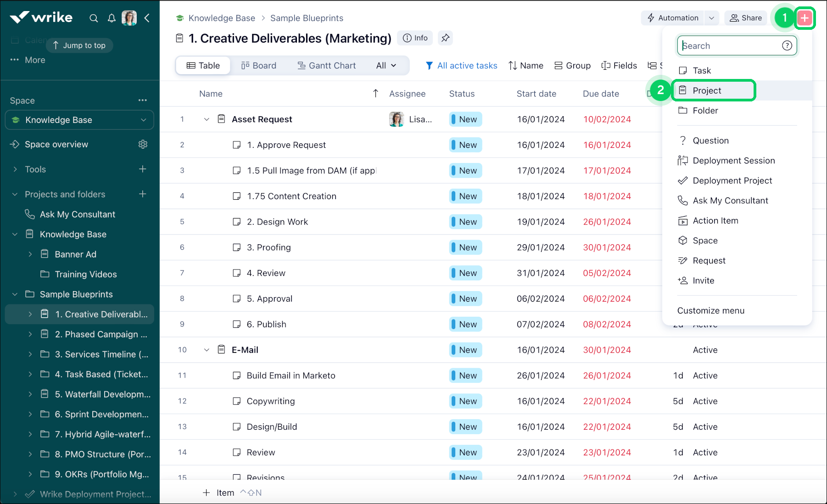Open Customize menu link

[710, 311]
